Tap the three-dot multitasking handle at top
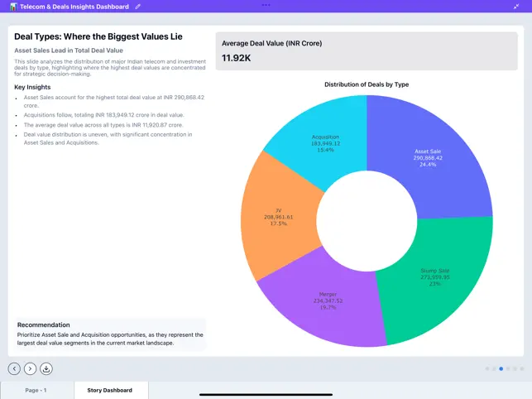The height and width of the screenshot is (399, 532). click(x=266, y=4)
